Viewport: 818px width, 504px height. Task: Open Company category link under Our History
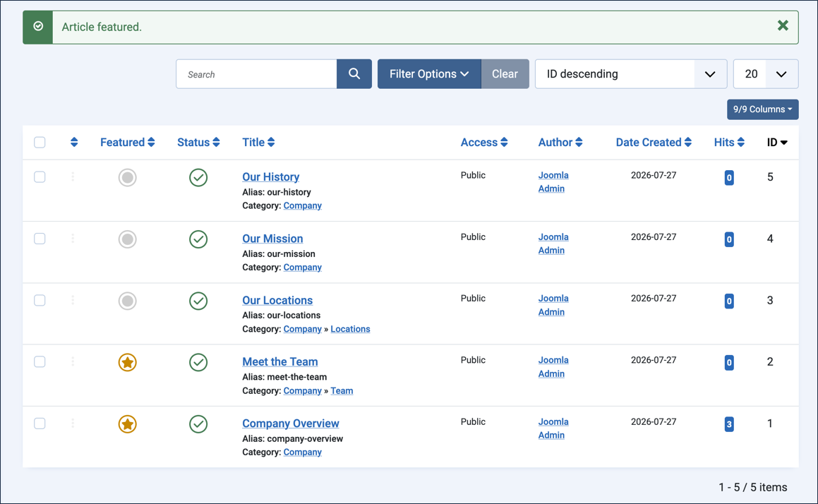303,205
